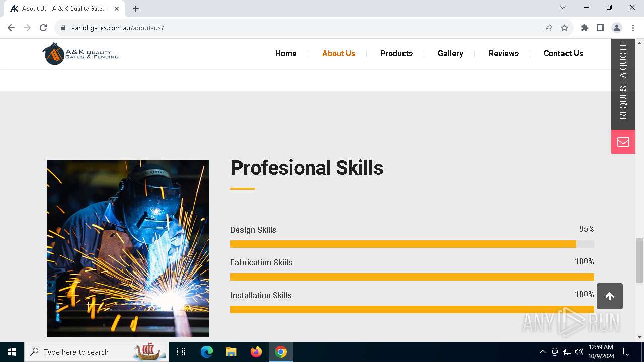The image size is (644, 362).
Task: Click the taskbar search box
Action: pyautogui.click(x=97, y=352)
